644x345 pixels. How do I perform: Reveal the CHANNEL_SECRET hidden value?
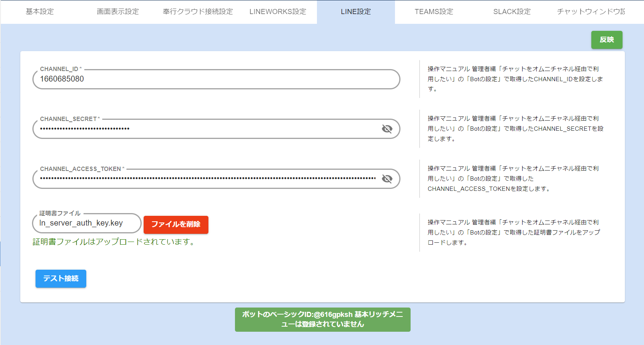[387, 129]
